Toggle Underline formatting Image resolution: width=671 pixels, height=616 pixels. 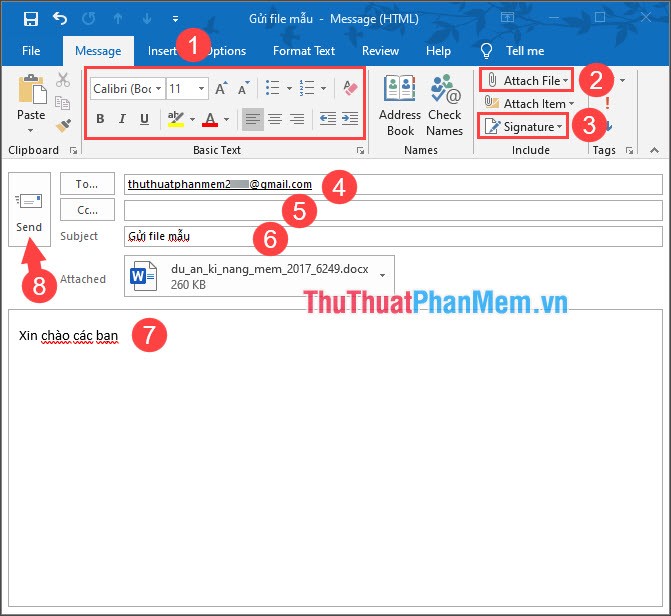coord(145,119)
